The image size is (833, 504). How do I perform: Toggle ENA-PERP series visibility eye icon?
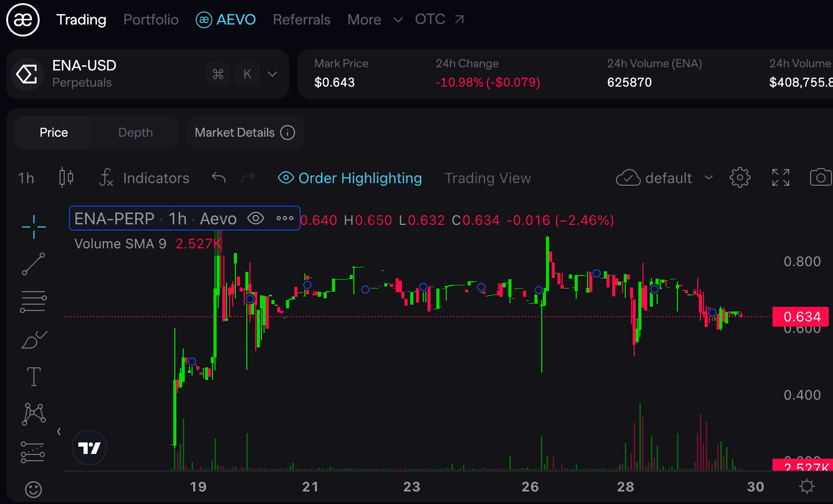(255, 219)
